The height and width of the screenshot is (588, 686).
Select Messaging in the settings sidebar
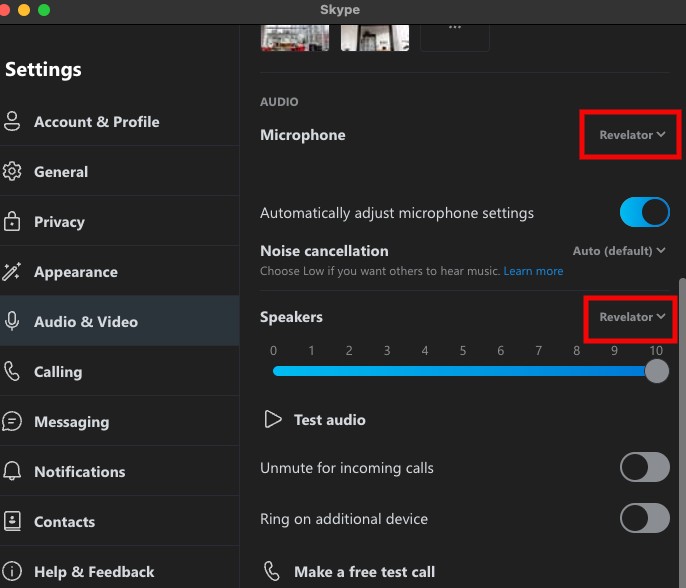tap(119, 421)
